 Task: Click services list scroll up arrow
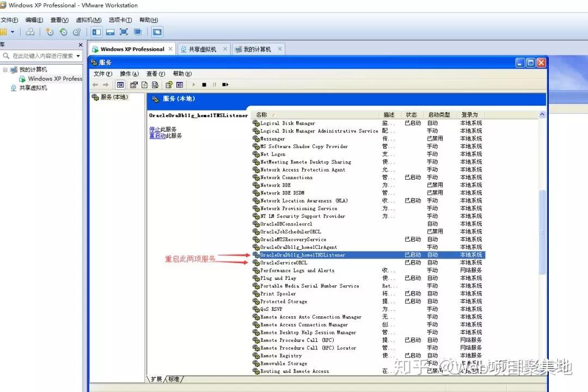pyautogui.click(x=542, y=114)
